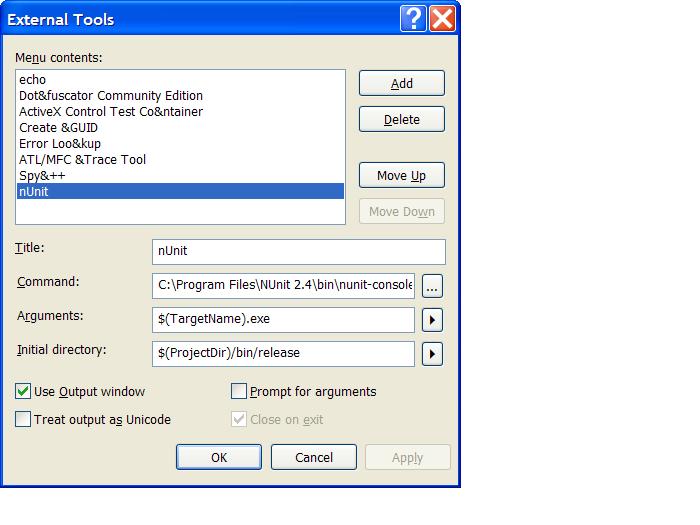Select Create &GUID entry
The height and width of the screenshot is (525, 700).
click(180, 128)
